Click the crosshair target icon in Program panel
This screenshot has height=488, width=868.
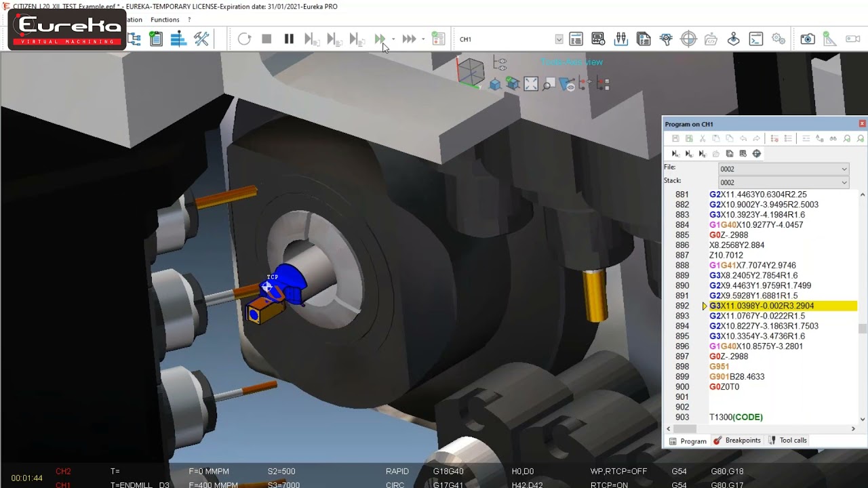point(757,154)
